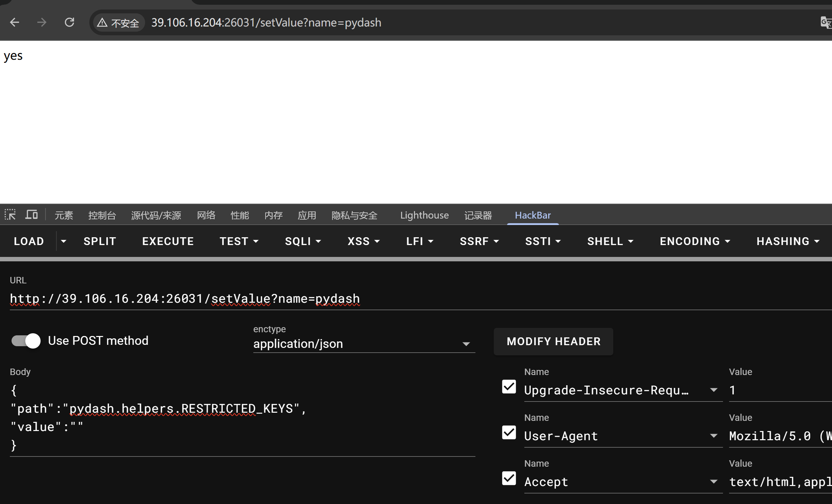Open the enctype application/json dropdown
The width and height of the screenshot is (832, 504).
click(363, 344)
